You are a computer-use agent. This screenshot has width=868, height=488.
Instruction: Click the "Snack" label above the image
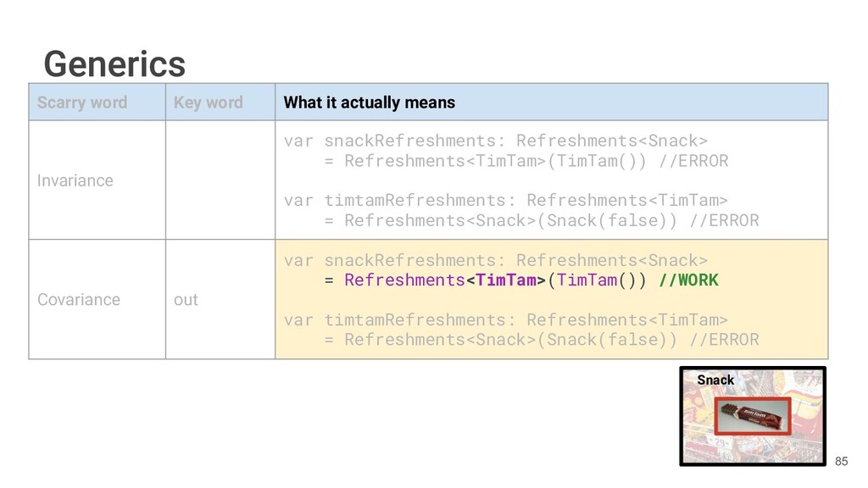(715, 380)
